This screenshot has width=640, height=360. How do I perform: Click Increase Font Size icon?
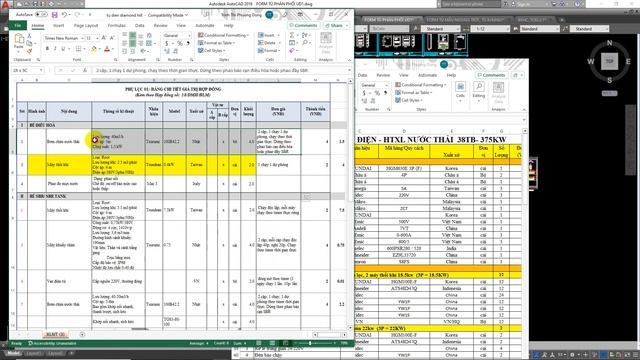click(x=104, y=38)
